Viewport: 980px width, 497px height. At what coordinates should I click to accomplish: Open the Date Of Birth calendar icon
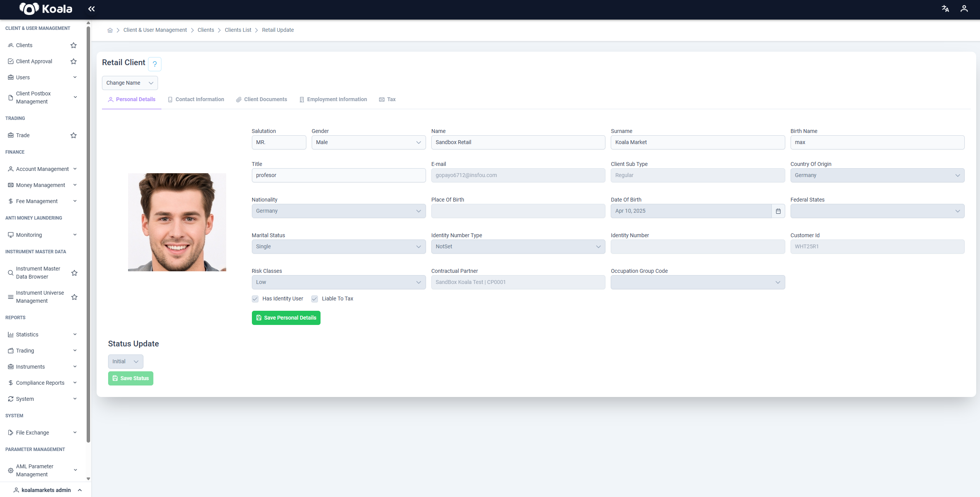point(778,211)
